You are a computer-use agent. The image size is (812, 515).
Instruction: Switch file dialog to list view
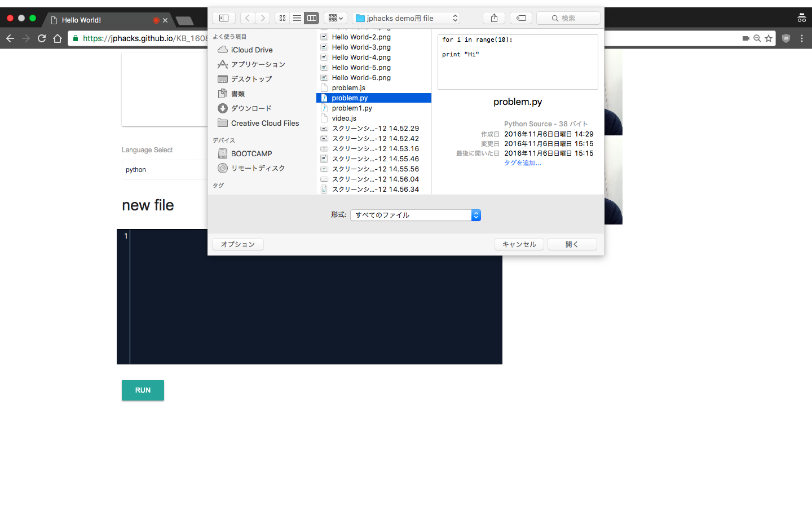[297, 18]
